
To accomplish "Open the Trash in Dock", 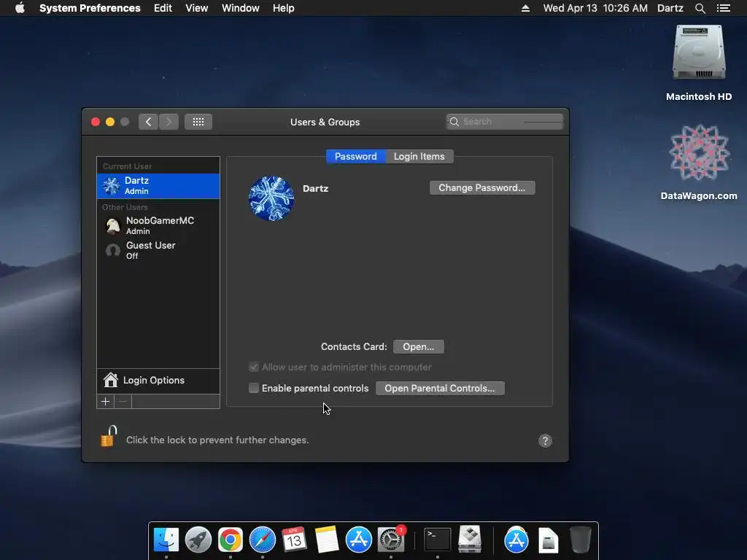I will pos(580,540).
